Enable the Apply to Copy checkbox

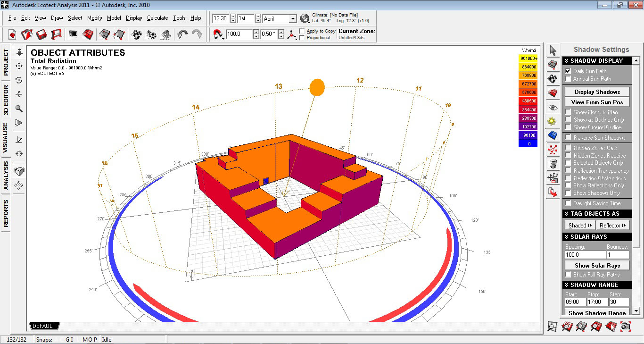[302, 31]
